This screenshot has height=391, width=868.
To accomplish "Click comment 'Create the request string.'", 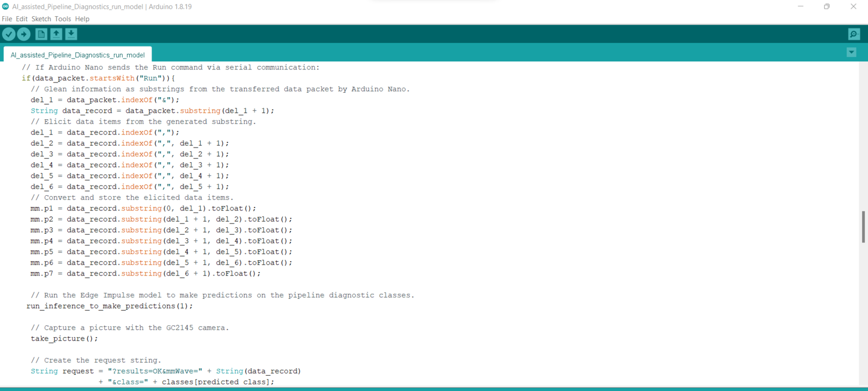I will (x=96, y=360).
